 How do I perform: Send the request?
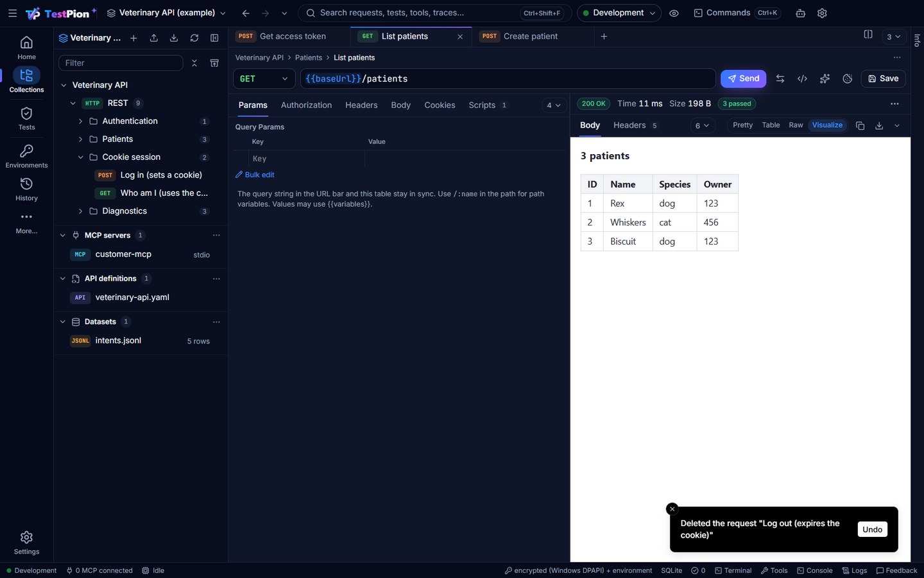tap(743, 78)
